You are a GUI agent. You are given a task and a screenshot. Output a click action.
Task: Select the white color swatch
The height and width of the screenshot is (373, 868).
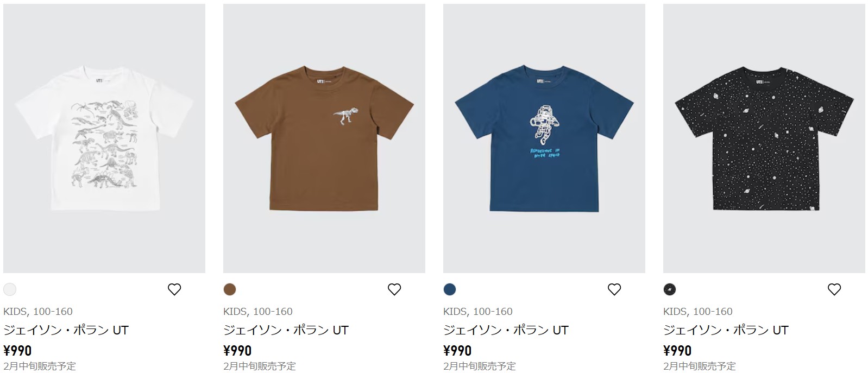coord(10,289)
